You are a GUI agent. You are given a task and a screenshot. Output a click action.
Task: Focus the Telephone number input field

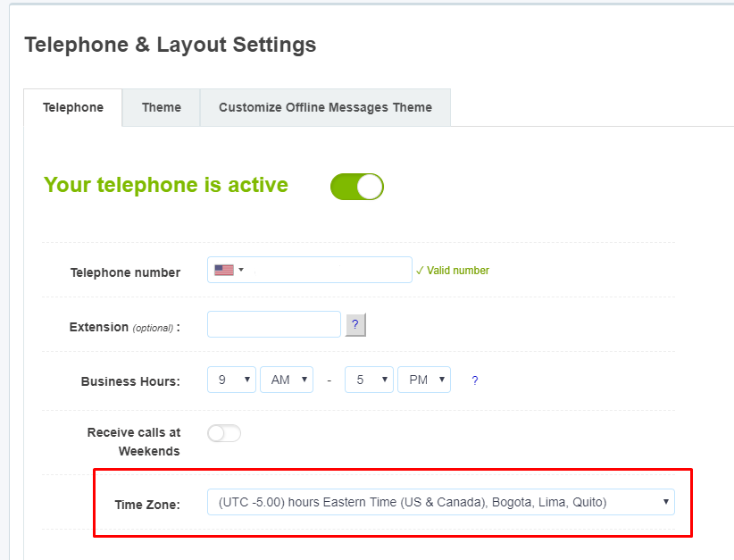tap(310, 270)
